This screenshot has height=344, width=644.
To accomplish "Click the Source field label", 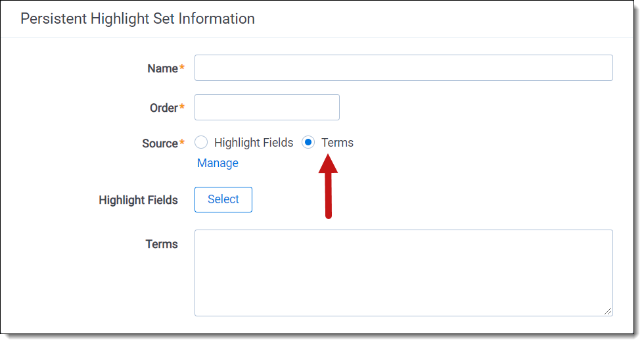I will tap(160, 143).
